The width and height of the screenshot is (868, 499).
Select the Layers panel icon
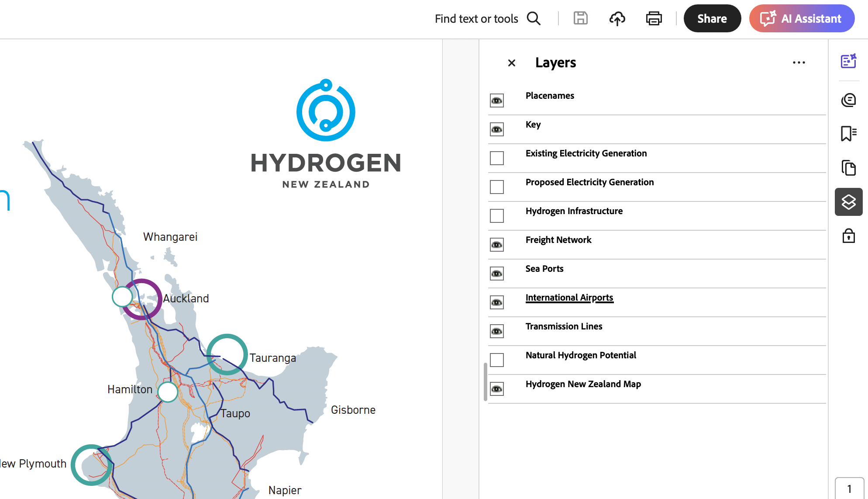(848, 202)
